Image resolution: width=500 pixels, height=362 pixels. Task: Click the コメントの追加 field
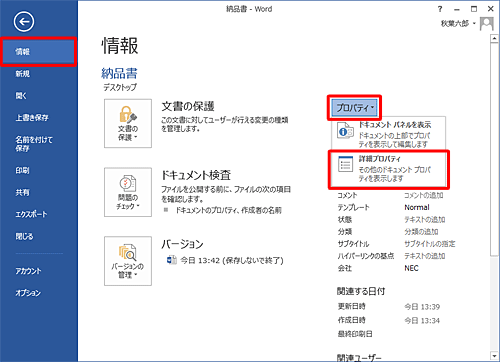(x=424, y=195)
